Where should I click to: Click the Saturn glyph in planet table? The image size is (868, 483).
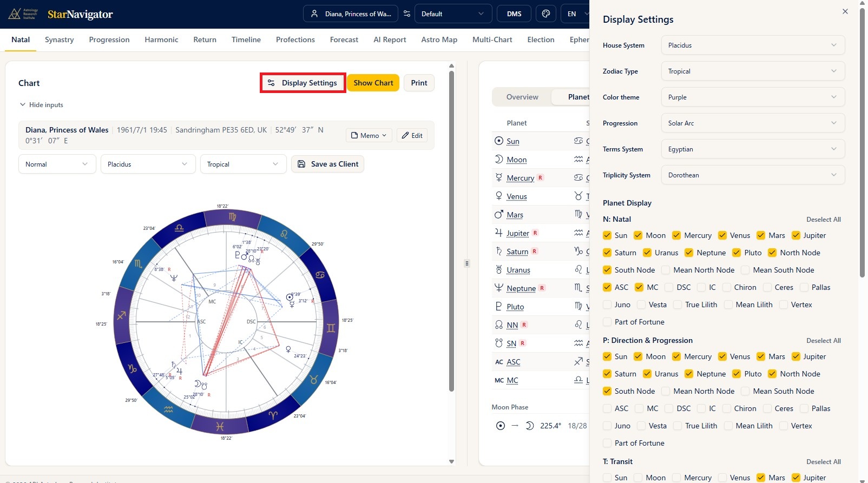(499, 252)
